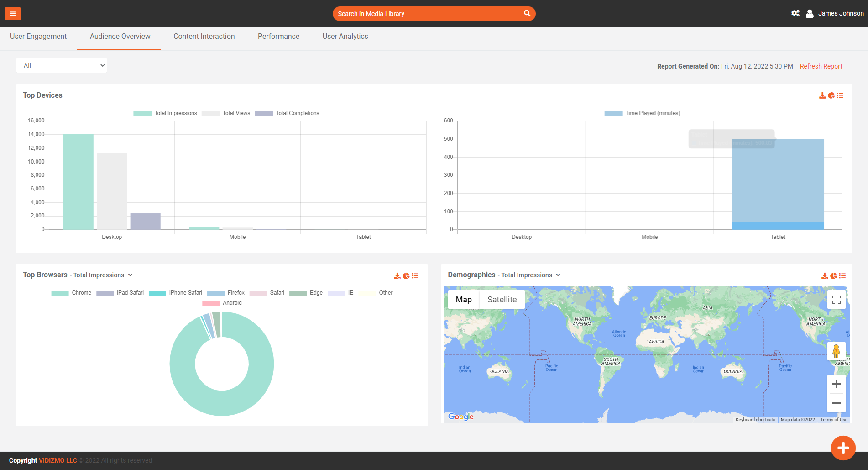Open the settings gears icon
The height and width of the screenshot is (470, 868).
click(x=795, y=14)
